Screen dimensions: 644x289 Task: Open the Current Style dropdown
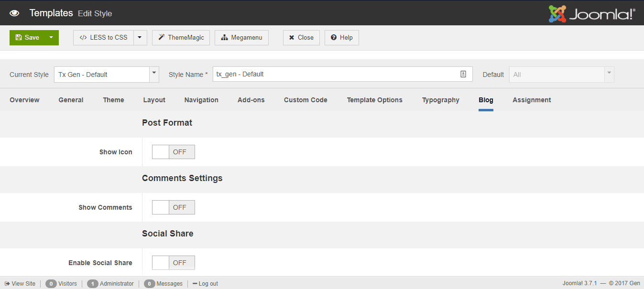(153, 74)
